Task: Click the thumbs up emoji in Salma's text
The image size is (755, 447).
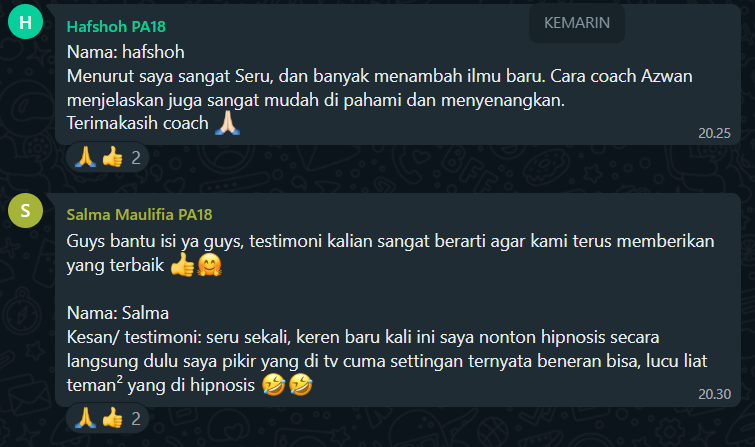Action: [x=182, y=265]
